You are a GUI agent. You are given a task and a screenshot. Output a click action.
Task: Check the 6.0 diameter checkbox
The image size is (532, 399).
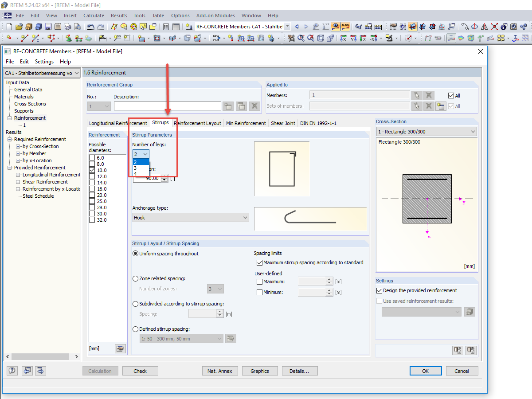(x=92, y=158)
